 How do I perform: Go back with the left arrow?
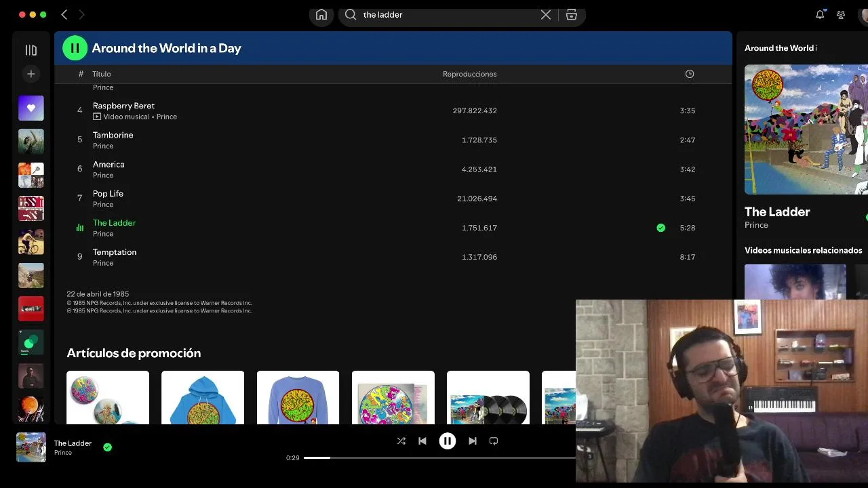64,14
